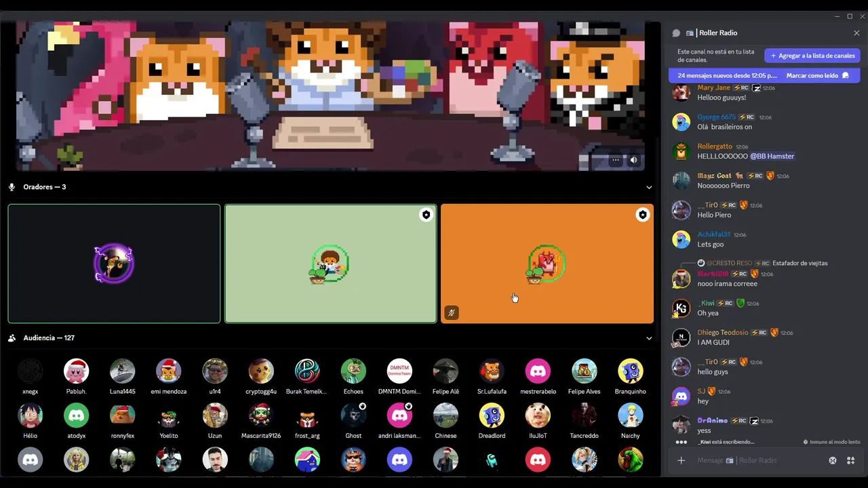Click the '_Kiwi está escribiendo...' indicator
Viewport: 868px width, 488px height.
(x=726, y=442)
